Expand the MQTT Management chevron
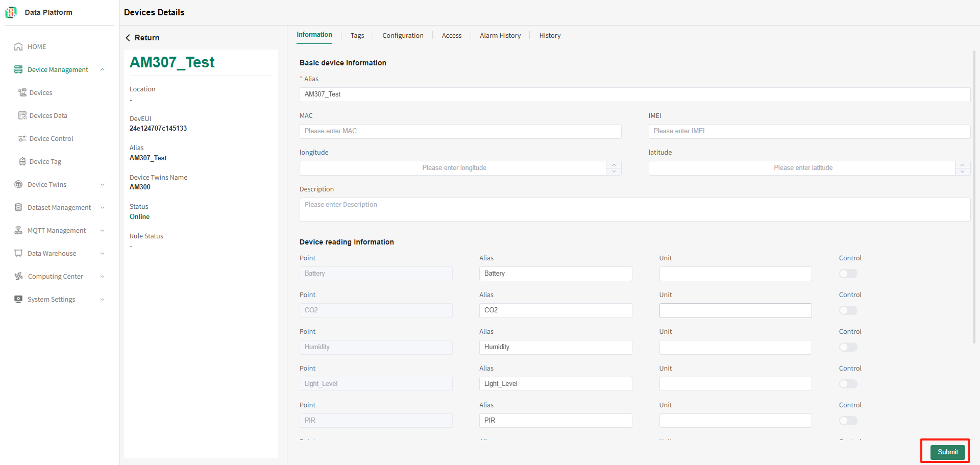The height and width of the screenshot is (465, 980). (x=102, y=230)
